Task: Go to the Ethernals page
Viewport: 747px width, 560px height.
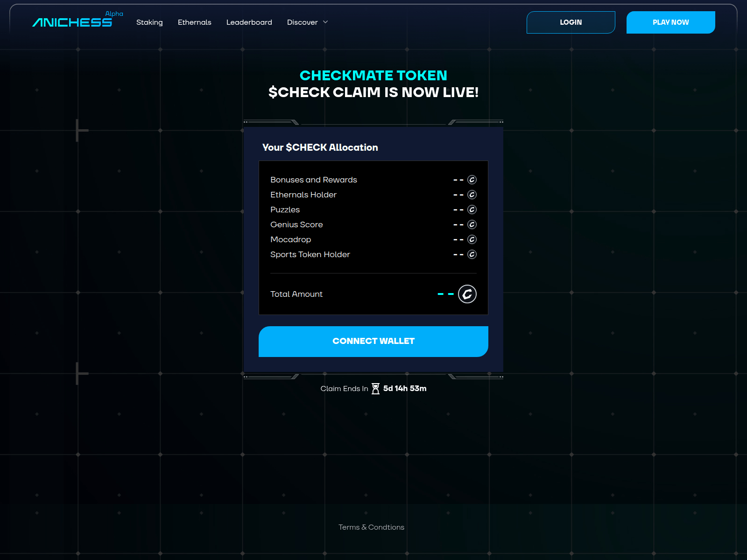Action: (x=195, y=22)
